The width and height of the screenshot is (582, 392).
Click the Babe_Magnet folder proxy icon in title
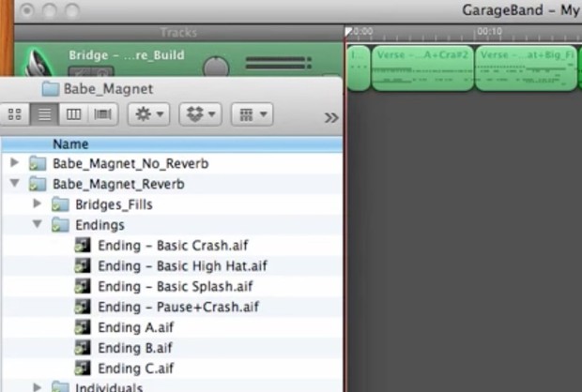50,89
